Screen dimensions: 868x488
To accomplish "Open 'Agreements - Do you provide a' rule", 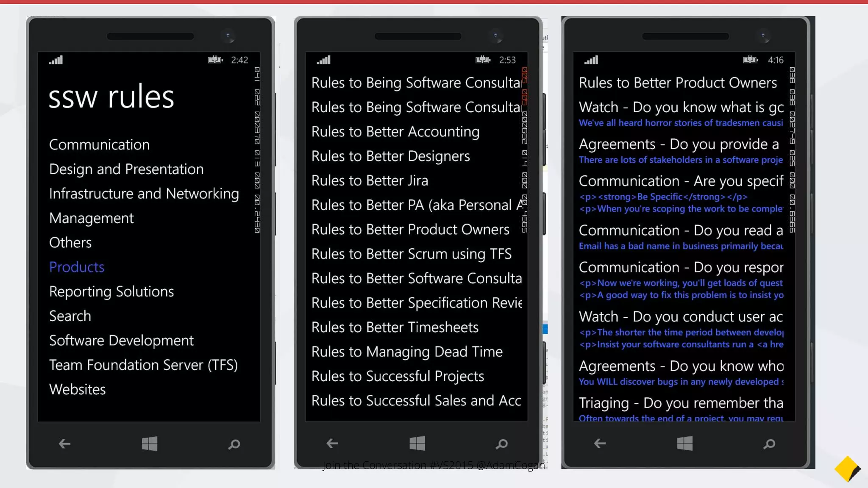I will [679, 144].
